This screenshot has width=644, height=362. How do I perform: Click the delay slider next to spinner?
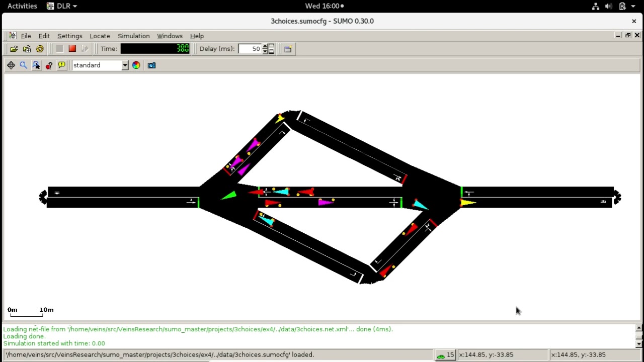271,49
